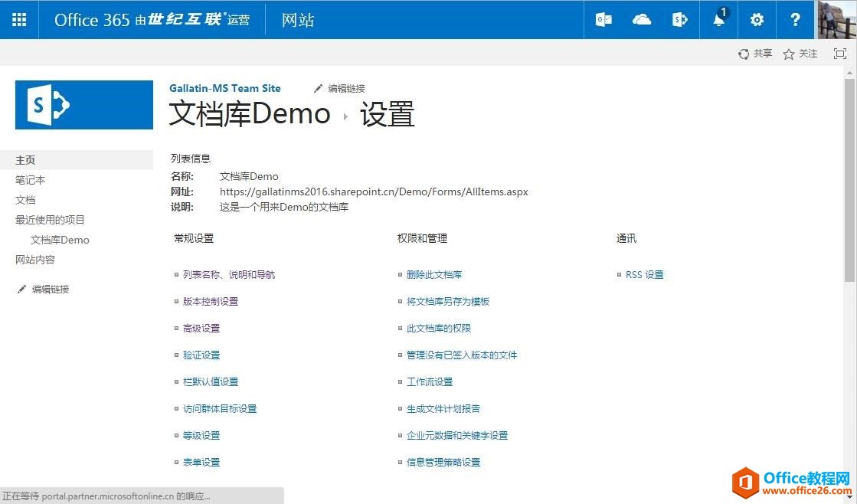Viewport: 857px width, 504px height.
Task: Open 企业元数据和关键字设置 link
Action: coord(457,435)
